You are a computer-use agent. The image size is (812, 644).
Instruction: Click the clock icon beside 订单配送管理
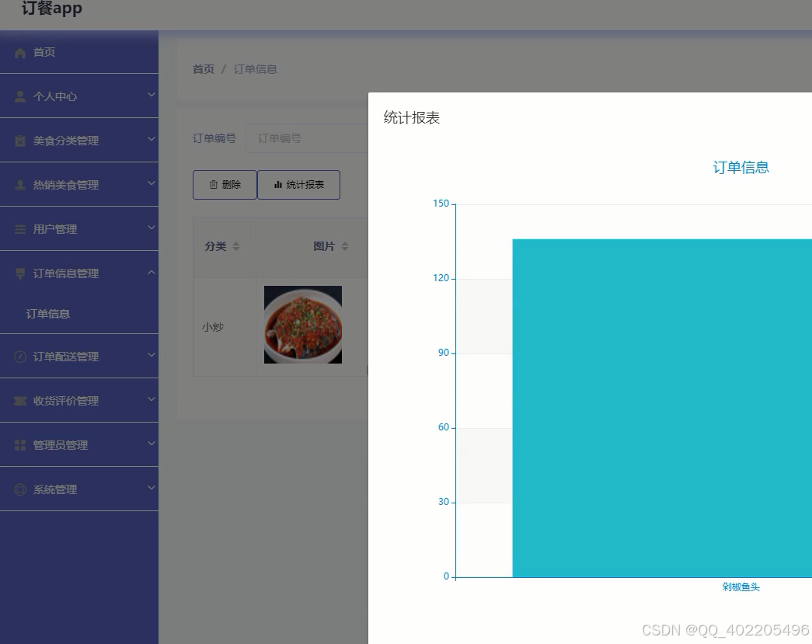[19, 356]
